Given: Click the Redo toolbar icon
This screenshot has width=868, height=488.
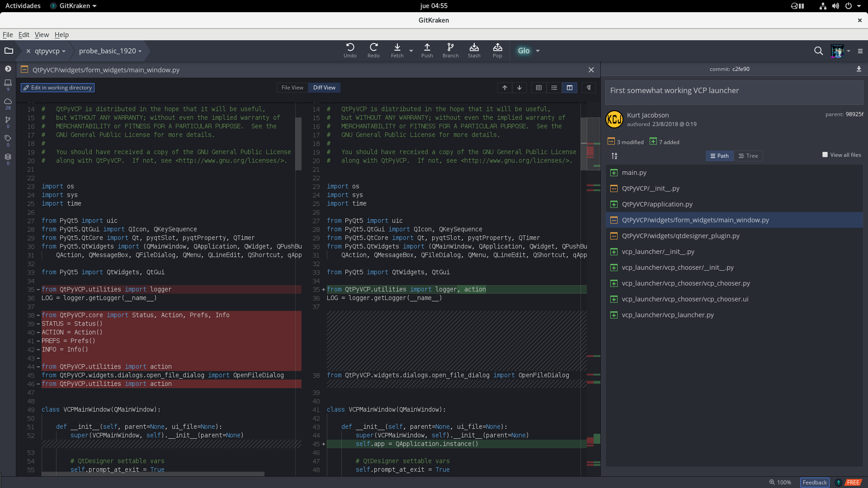Looking at the screenshot, I should (373, 51).
